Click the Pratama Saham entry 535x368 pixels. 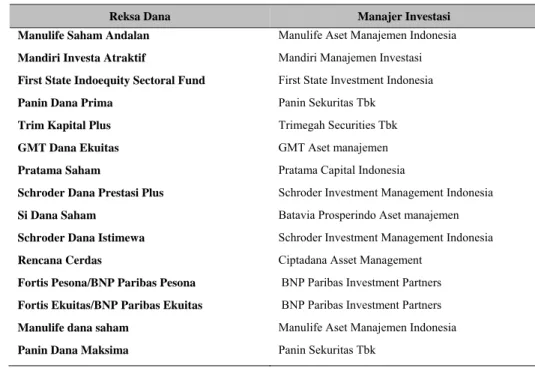click(x=59, y=171)
